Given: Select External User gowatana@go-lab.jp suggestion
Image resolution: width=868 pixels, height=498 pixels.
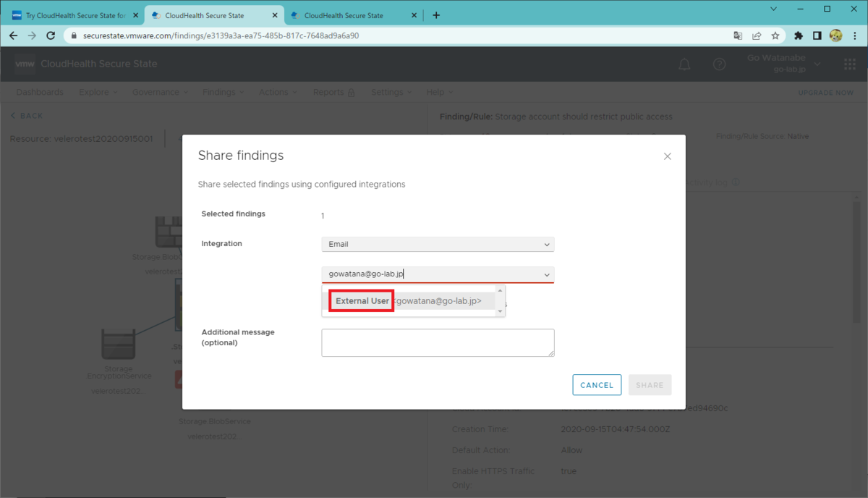Looking at the screenshot, I should [x=409, y=300].
